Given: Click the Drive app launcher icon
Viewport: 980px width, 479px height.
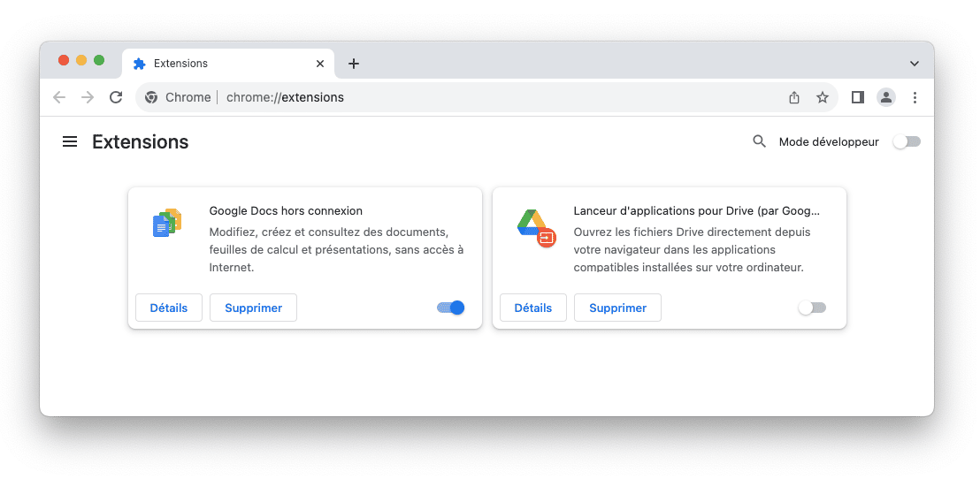Looking at the screenshot, I should (x=536, y=228).
